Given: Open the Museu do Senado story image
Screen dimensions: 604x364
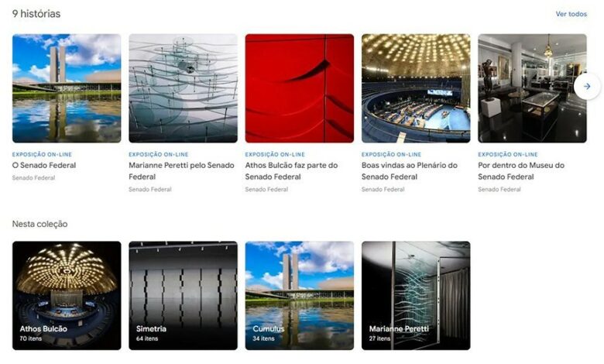Looking at the screenshot, I should (x=532, y=88).
